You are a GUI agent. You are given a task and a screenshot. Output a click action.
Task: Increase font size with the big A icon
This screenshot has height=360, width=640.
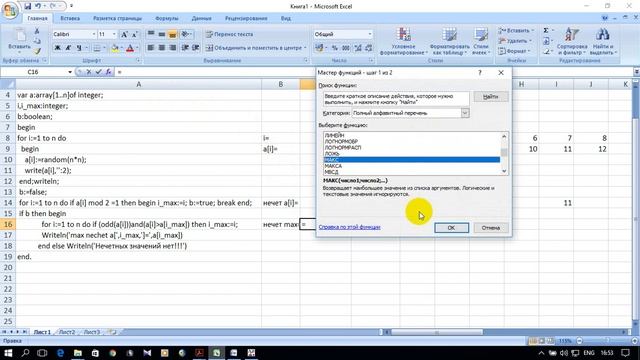pos(124,34)
